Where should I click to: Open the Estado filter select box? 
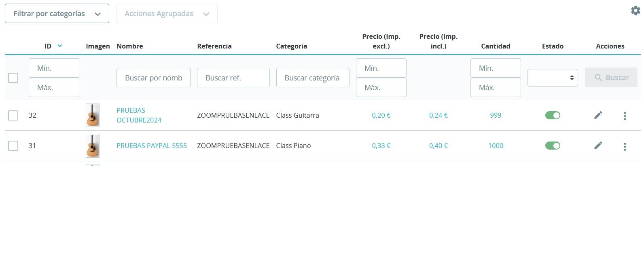[x=553, y=78]
